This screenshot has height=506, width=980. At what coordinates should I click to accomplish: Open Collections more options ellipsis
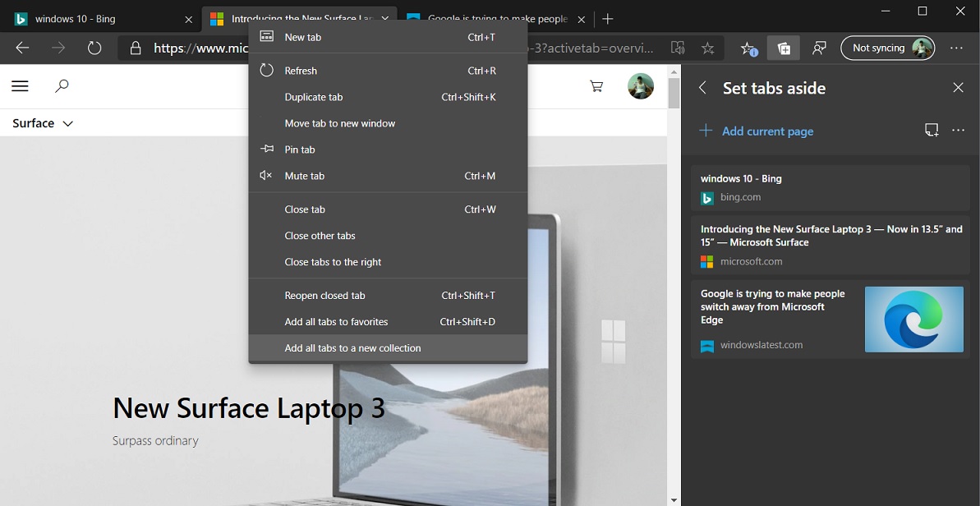tap(958, 130)
